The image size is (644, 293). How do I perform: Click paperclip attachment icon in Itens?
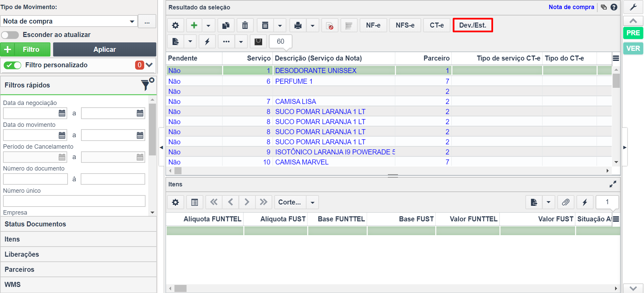point(566,202)
